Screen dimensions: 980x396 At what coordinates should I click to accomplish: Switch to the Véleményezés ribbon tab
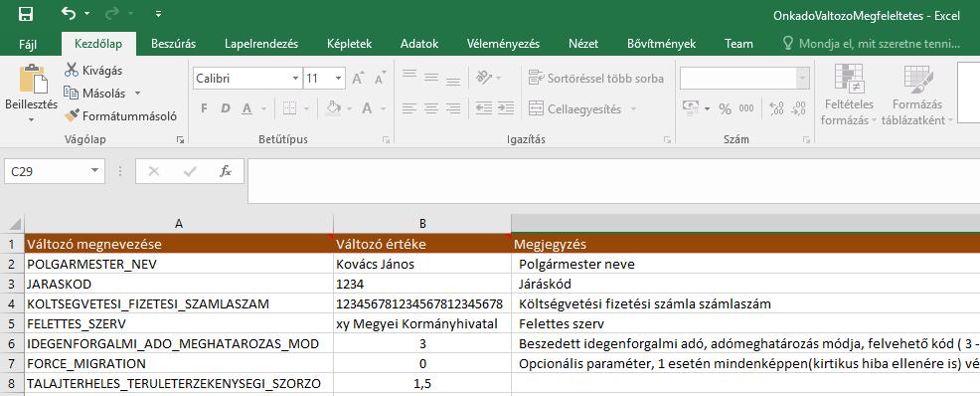click(x=503, y=44)
